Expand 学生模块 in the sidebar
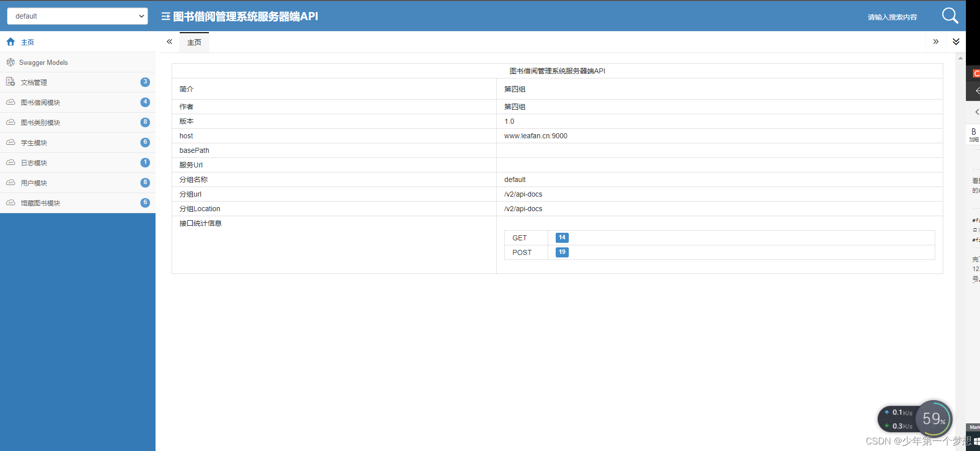 click(x=78, y=143)
